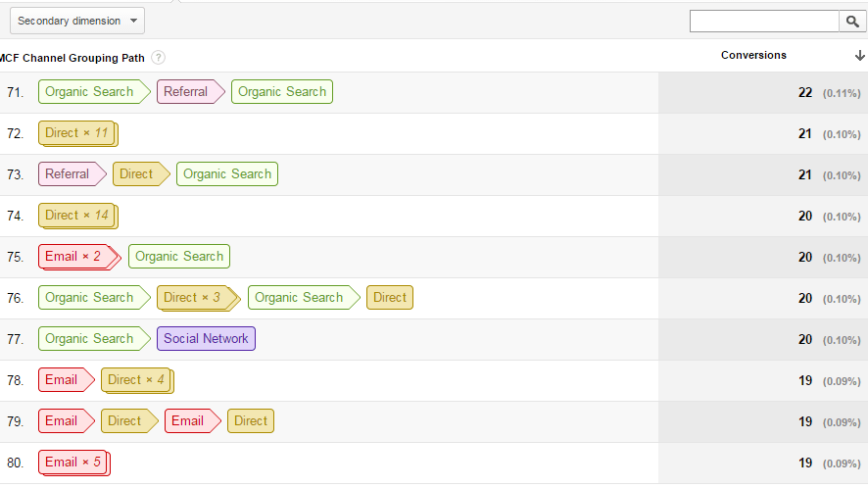Click the search magnifier icon
Image resolution: width=868 pixels, height=488 pixels.
852,22
